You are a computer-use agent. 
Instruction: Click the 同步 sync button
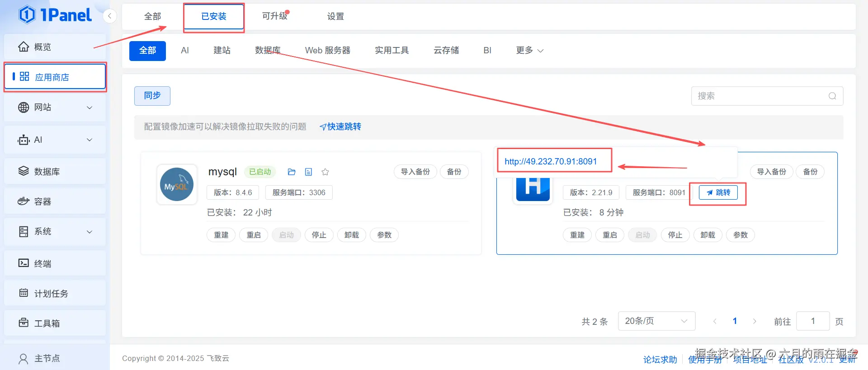[152, 96]
